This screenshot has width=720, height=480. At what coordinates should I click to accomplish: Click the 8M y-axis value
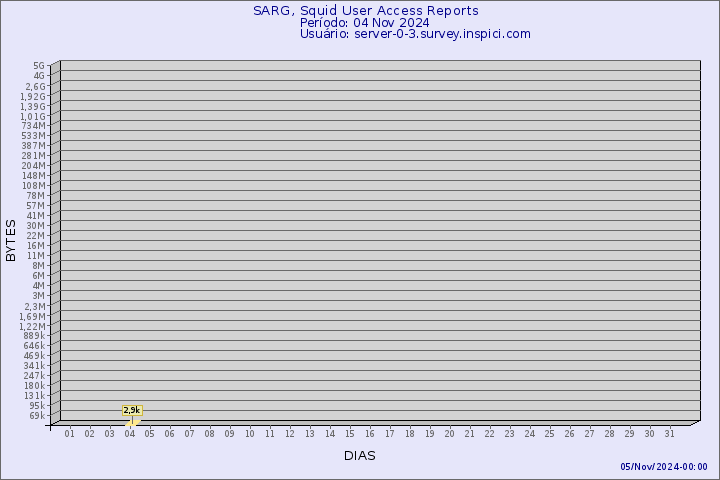(x=39, y=265)
